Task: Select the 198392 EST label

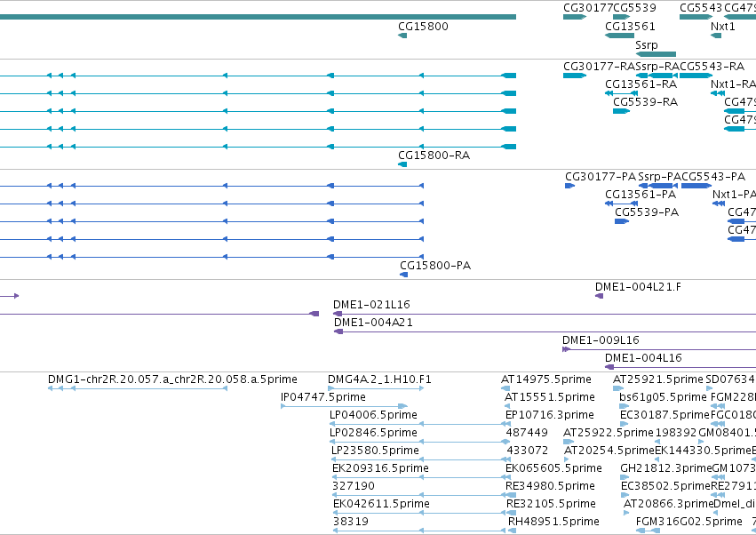Action: click(676, 433)
